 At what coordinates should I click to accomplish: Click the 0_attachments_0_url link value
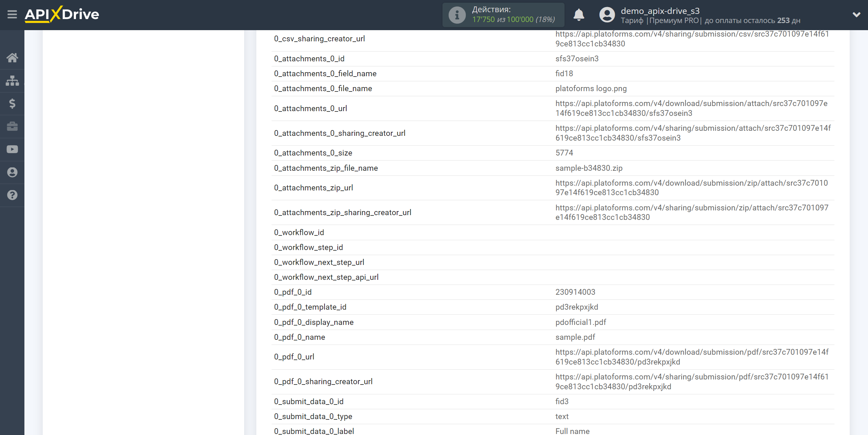(x=691, y=108)
